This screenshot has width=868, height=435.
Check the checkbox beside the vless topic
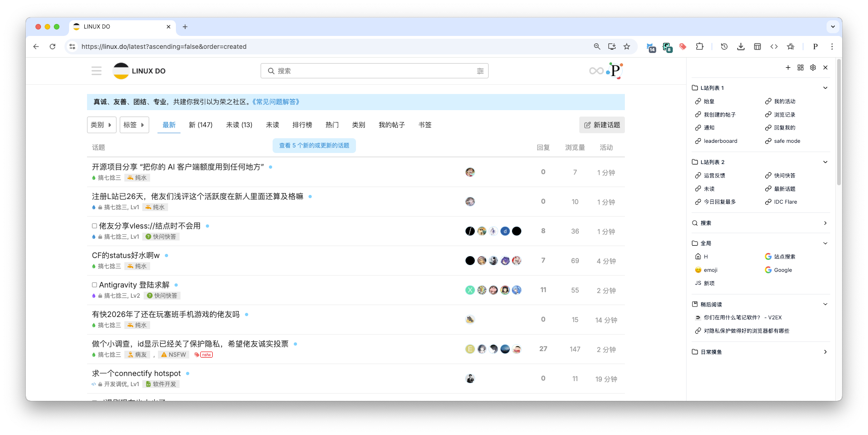pos(94,225)
